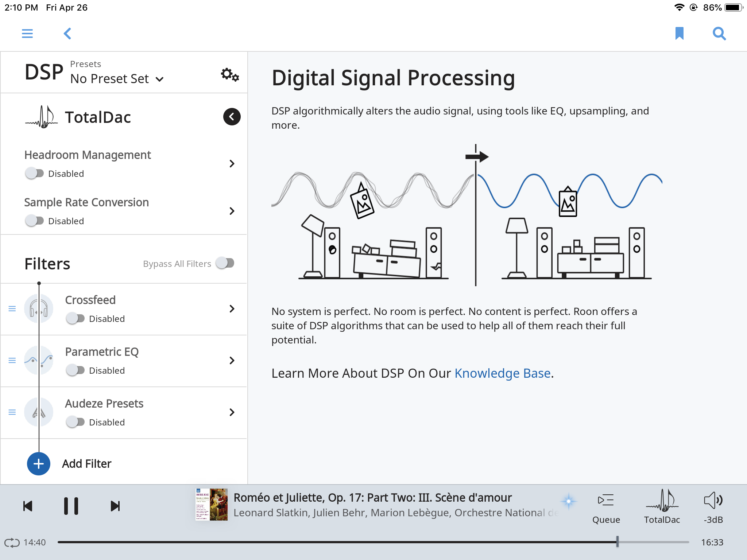The image size is (747, 560).
Task: Expand Crossfeed settings chevron
Action: tap(232, 309)
